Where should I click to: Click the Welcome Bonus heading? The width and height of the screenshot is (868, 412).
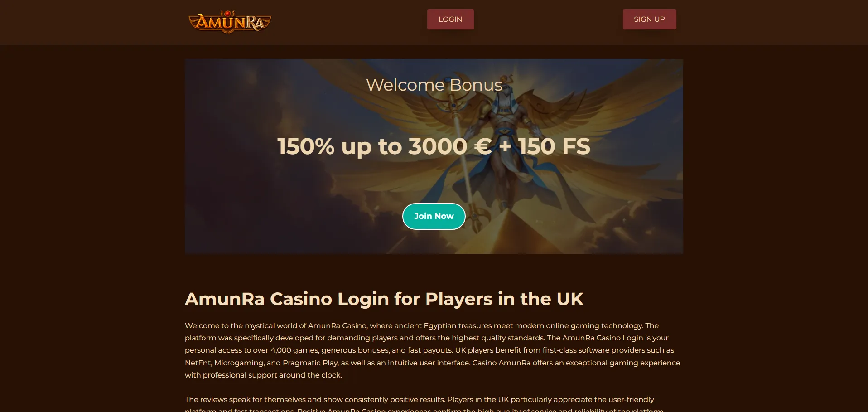434,85
